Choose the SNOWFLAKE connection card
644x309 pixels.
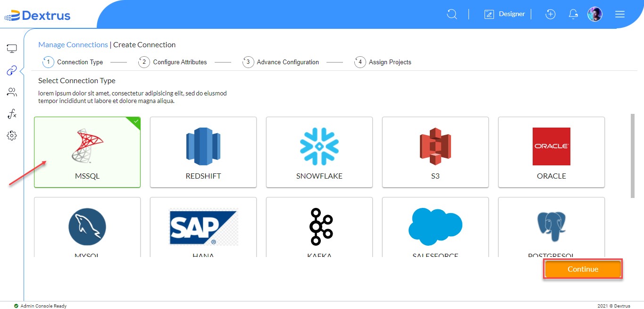click(x=319, y=152)
